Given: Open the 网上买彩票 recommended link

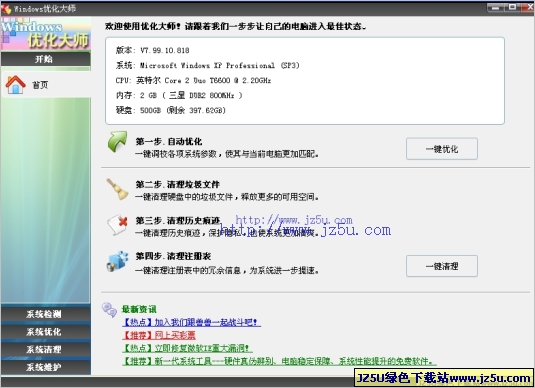Looking at the screenshot, I should tap(159, 335).
